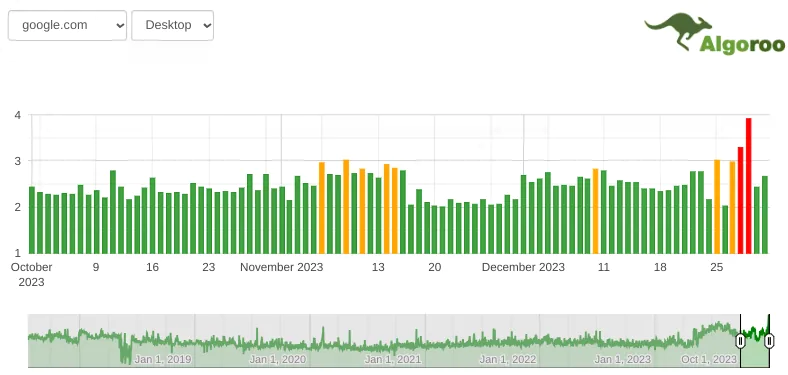Select the orange bar above the 25 label

[x=717, y=207]
